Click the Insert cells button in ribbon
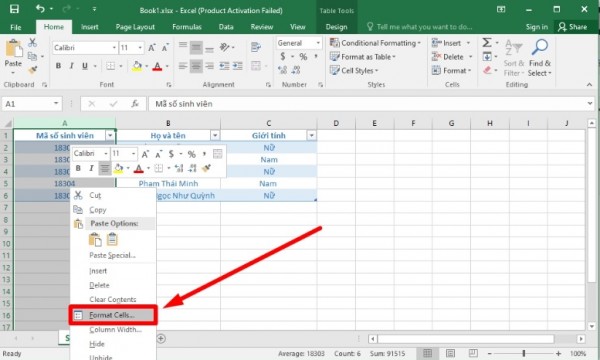 [x=446, y=43]
